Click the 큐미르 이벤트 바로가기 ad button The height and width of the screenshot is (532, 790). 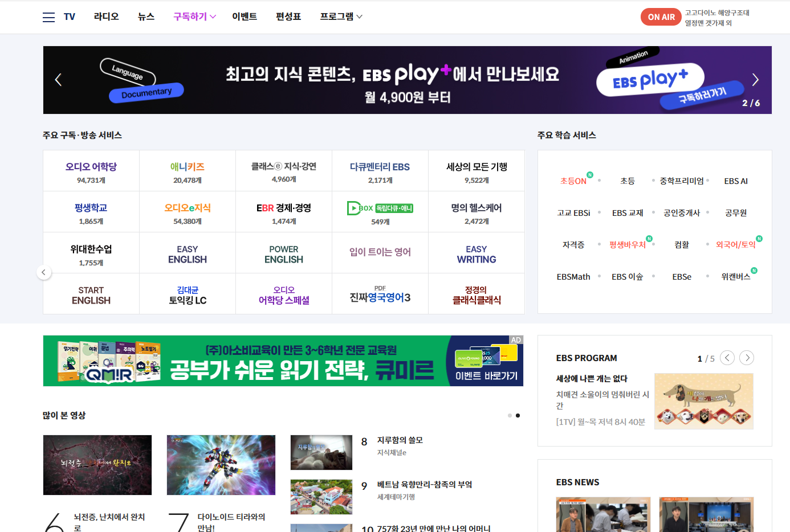(486, 376)
